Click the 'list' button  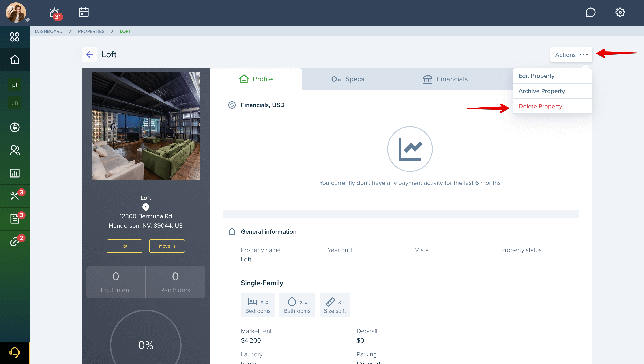pos(125,246)
